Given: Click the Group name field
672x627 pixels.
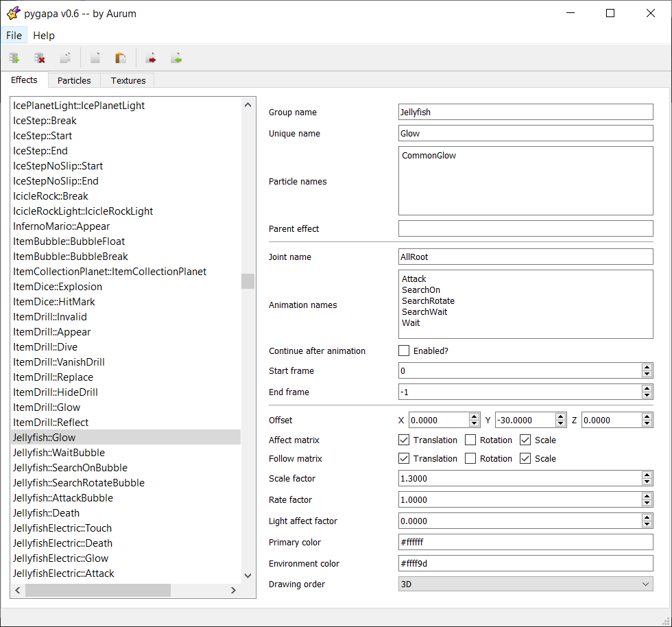Looking at the screenshot, I should click(x=525, y=112).
